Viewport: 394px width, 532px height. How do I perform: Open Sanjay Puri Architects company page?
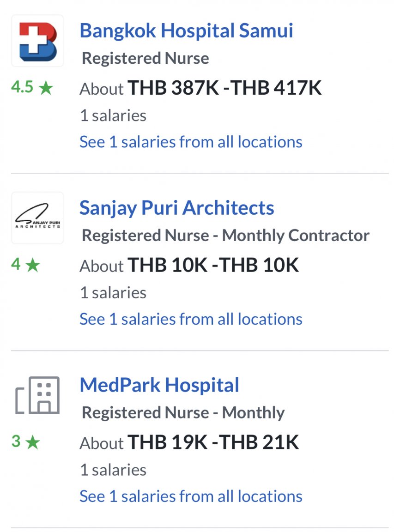click(177, 208)
